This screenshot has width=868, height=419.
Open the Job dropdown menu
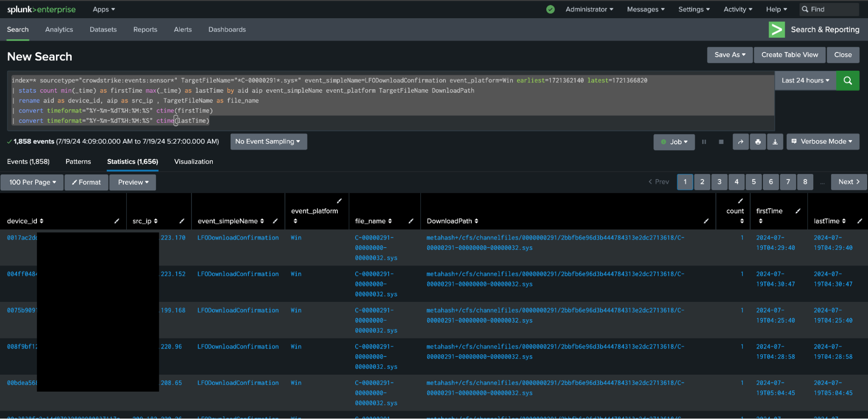pyautogui.click(x=674, y=142)
